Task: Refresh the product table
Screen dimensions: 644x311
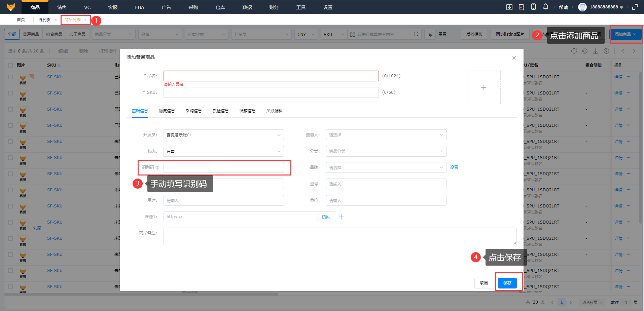Action: coord(574,51)
